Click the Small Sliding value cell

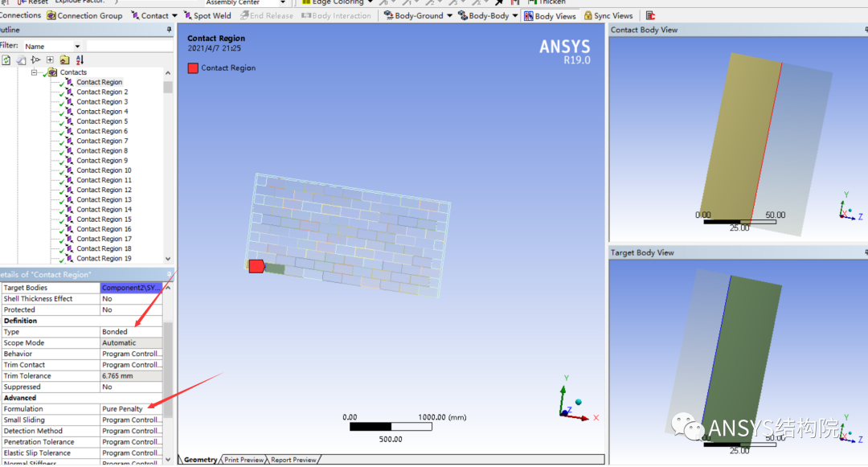(131, 420)
